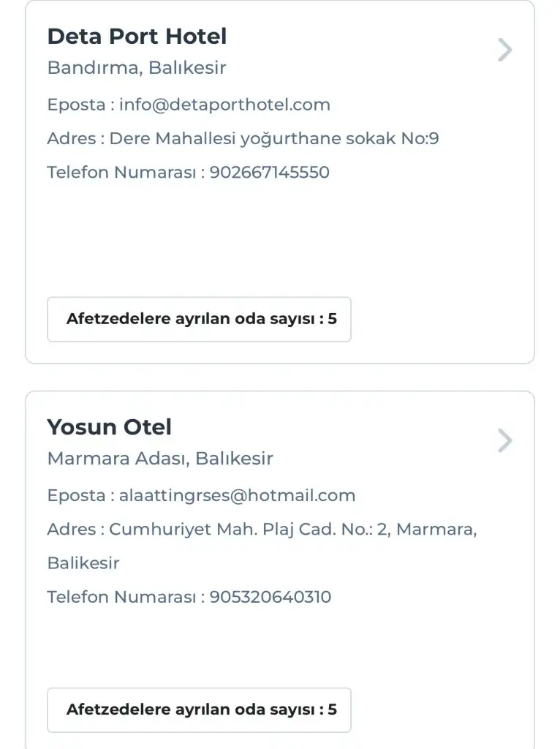Click the Deta Port Hotel title

(137, 36)
